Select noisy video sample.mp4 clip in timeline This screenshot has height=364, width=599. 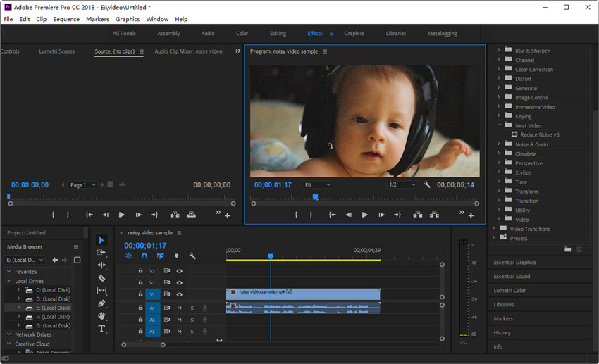click(303, 294)
